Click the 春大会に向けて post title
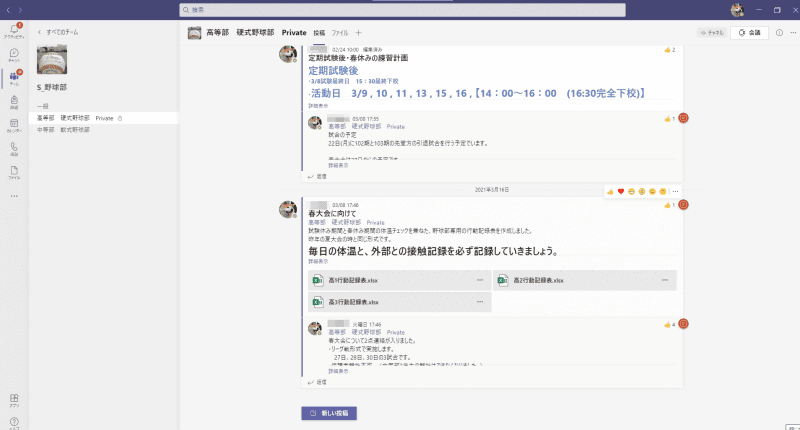The image size is (800, 430). (x=332, y=214)
